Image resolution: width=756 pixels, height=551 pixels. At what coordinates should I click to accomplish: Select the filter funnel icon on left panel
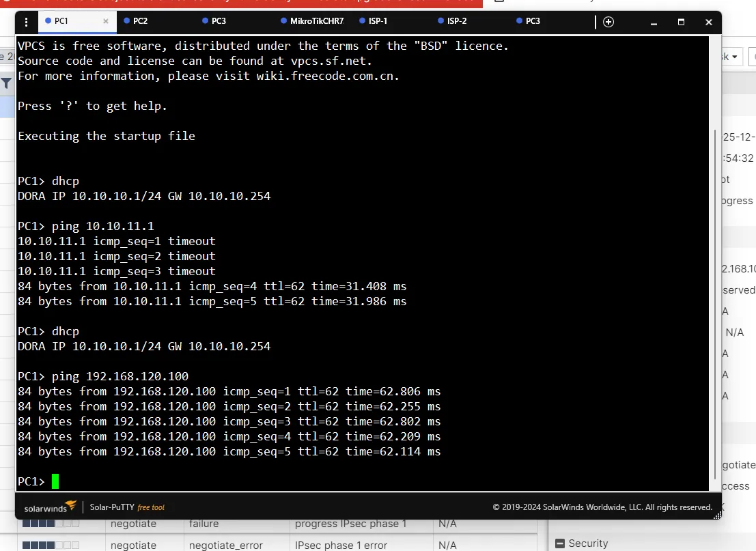coord(7,82)
